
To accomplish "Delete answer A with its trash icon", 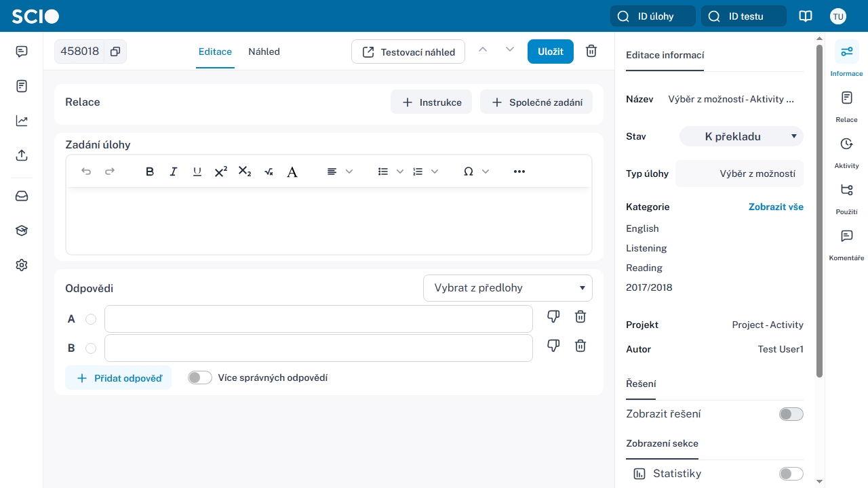I will [580, 317].
